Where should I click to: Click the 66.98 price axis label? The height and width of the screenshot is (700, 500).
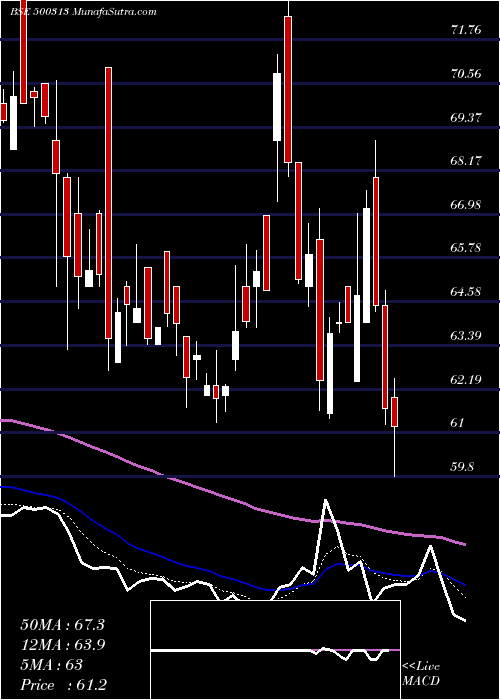coord(467,205)
